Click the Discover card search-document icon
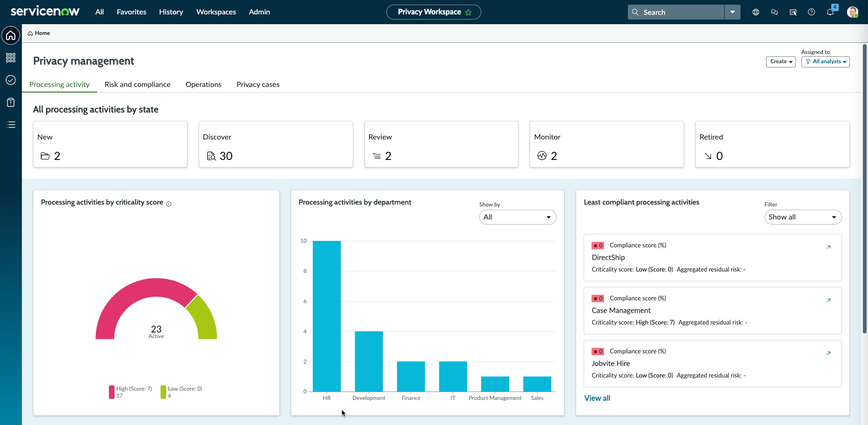The height and width of the screenshot is (425, 868). pos(211,156)
